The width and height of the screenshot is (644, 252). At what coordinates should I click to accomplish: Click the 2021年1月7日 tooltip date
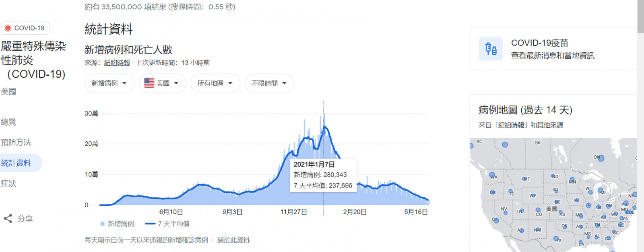point(314,164)
